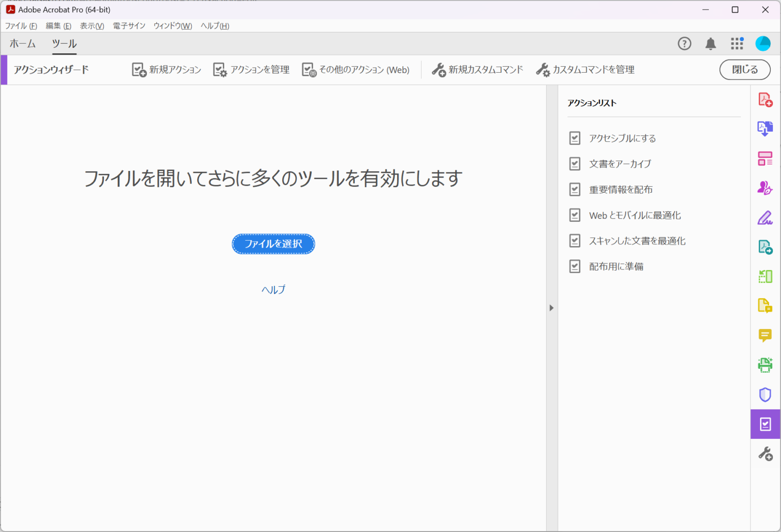The width and height of the screenshot is (781, 532).
Task: Select the Protect tool shield icon
Action: [765, 395]
